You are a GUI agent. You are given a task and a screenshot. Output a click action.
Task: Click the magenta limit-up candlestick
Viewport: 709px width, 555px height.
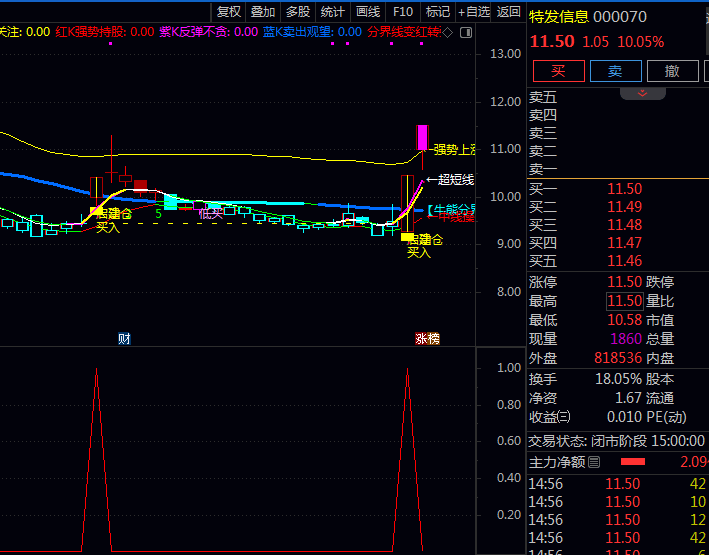tap(422, 138)
